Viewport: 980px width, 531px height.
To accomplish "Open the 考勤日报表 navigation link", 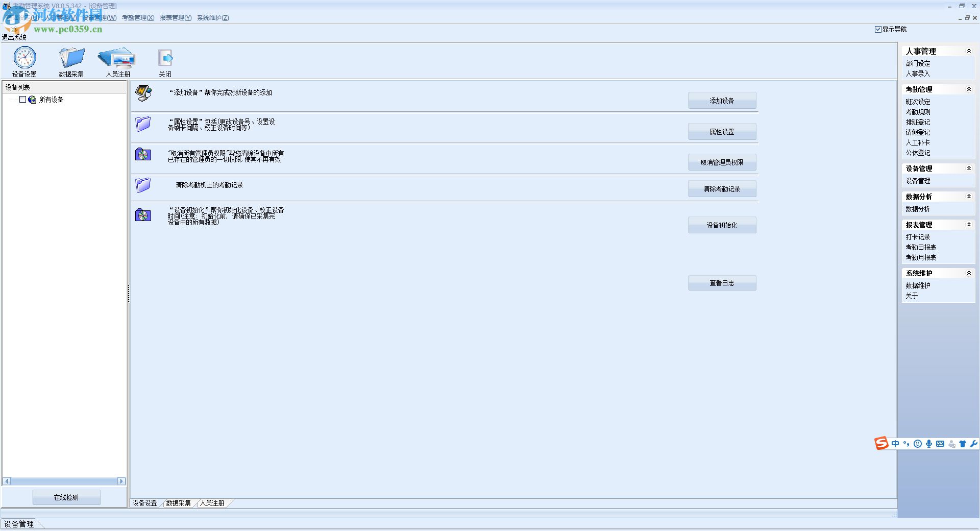I will pyautogui.click(x=921, y=247).
